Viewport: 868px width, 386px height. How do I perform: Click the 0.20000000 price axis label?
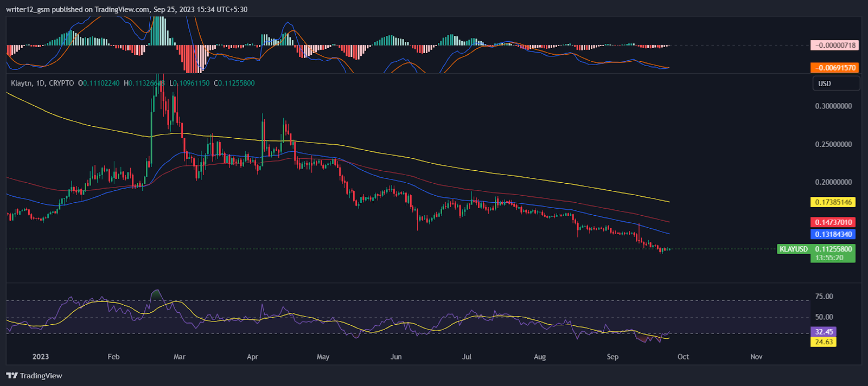833,182
